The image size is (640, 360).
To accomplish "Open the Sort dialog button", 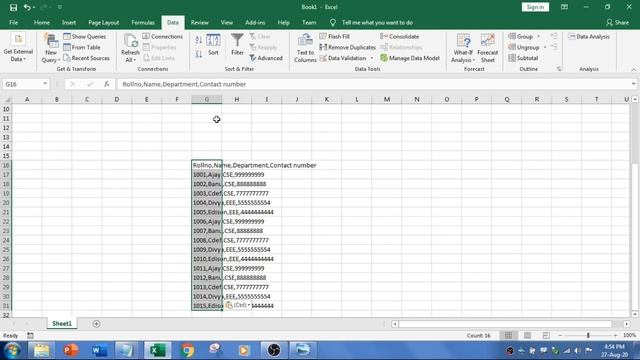I will (213, 45).
